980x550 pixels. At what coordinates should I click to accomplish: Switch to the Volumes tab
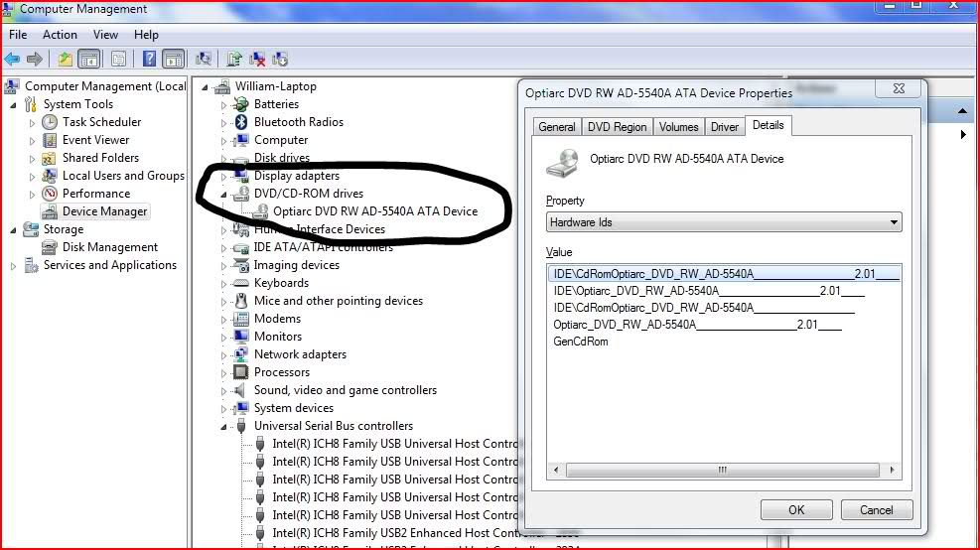click(x=679, y=127)
